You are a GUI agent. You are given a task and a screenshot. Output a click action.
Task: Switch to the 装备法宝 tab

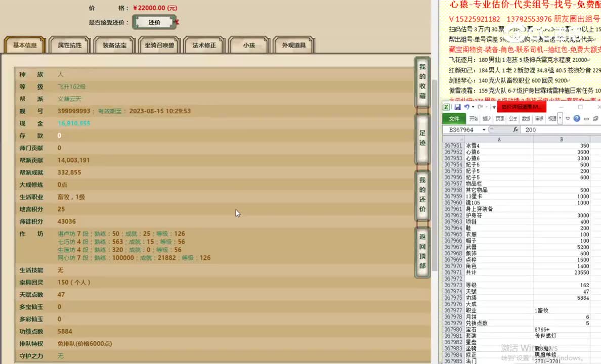(x=114, y=44)
